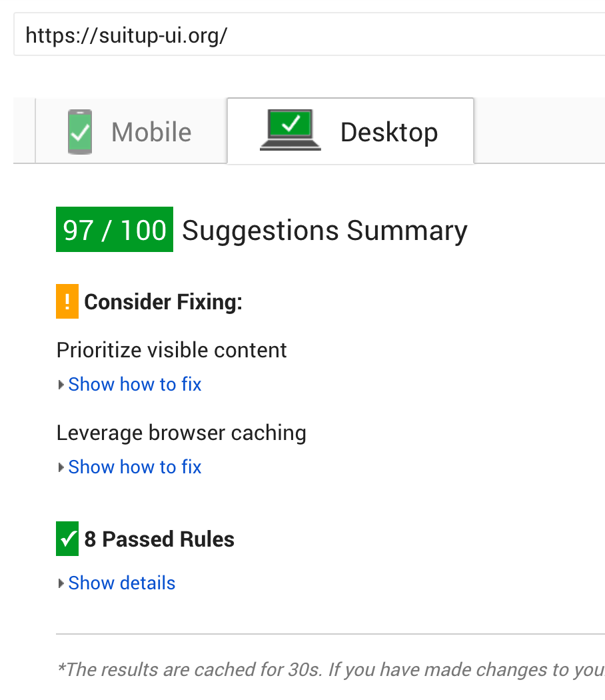Expand the arrow under Prioritize visible content
The width and height of the screenshot is (605, 700).
61,385
